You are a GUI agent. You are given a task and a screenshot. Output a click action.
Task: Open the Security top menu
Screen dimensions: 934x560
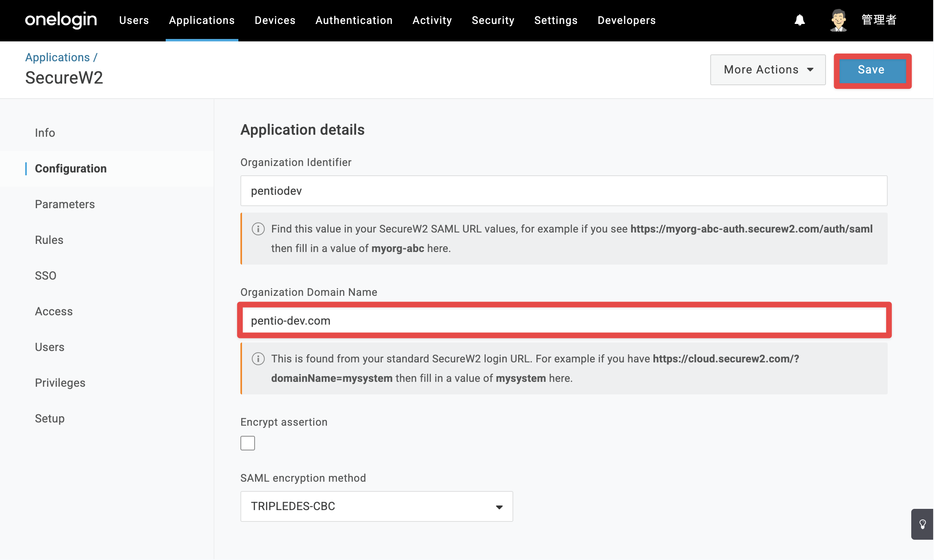[x=493, y=20]
